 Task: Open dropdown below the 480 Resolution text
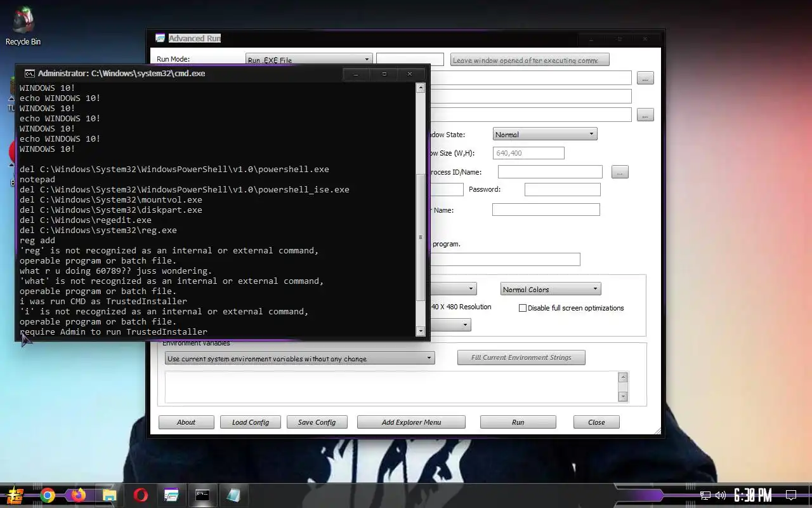click(450, 324)
